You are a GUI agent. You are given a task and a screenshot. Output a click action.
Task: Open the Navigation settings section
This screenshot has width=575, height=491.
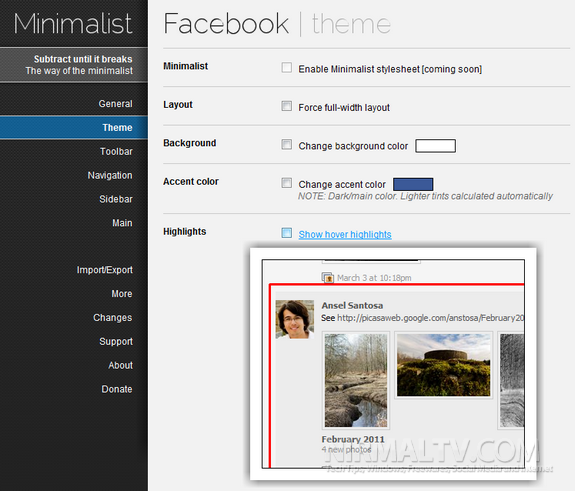[110, 175]
